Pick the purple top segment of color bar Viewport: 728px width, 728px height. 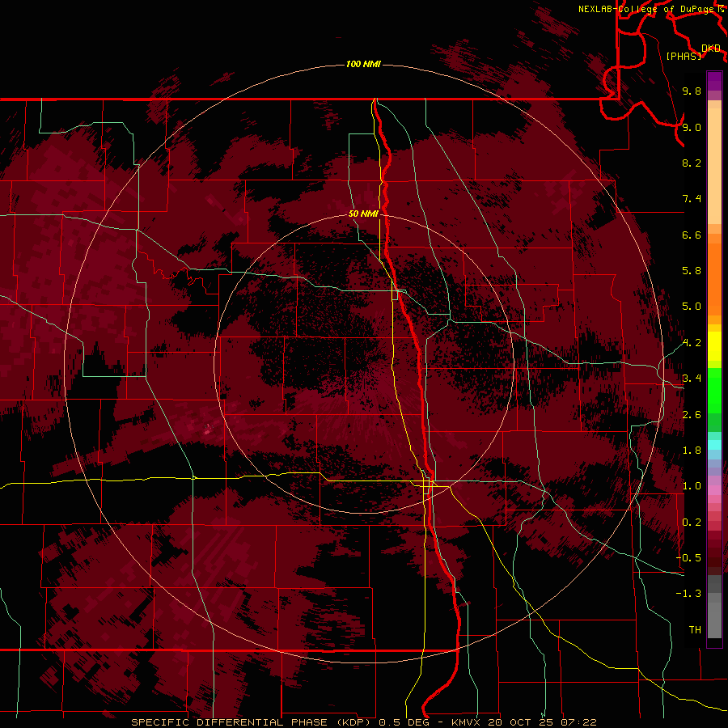tap(714, 81)
